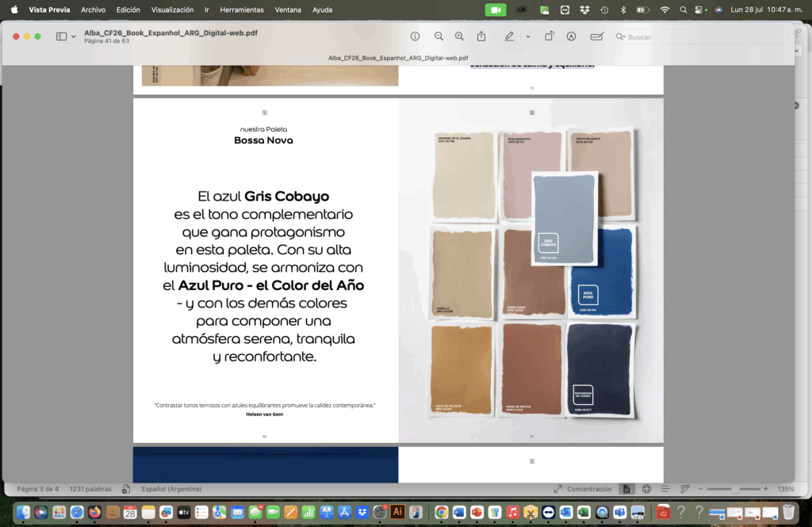Click the Español (Argentina) language button
This screenshot has height=527, width=812.
coord(171,489)
